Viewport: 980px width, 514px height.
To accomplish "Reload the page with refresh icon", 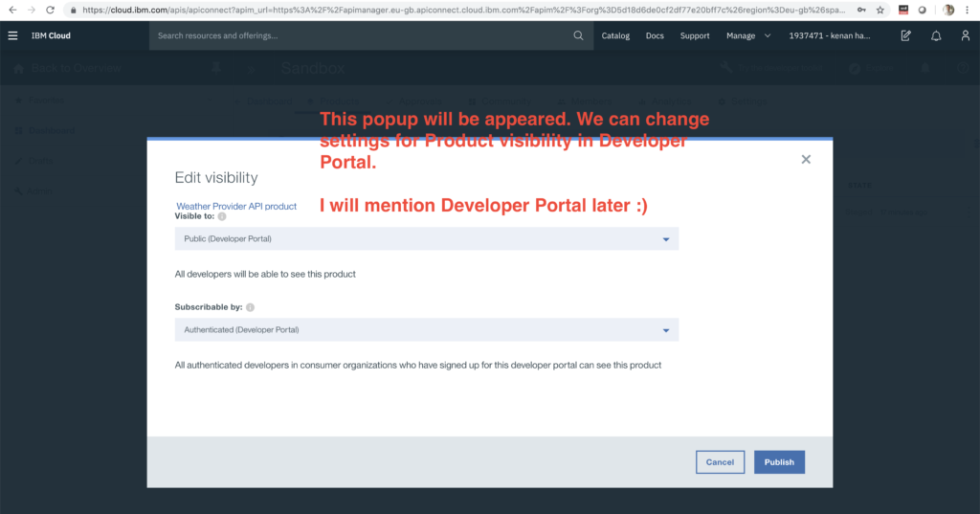I will coord(51,10).
